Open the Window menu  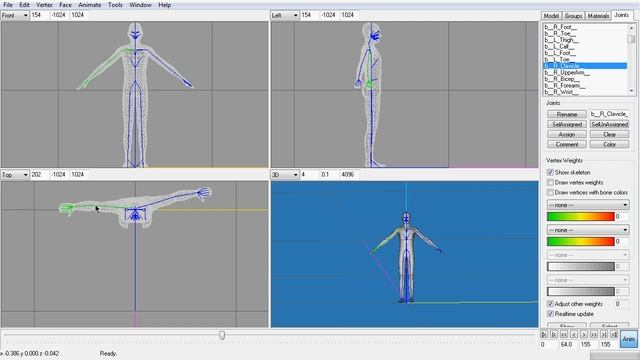[140, 5]
